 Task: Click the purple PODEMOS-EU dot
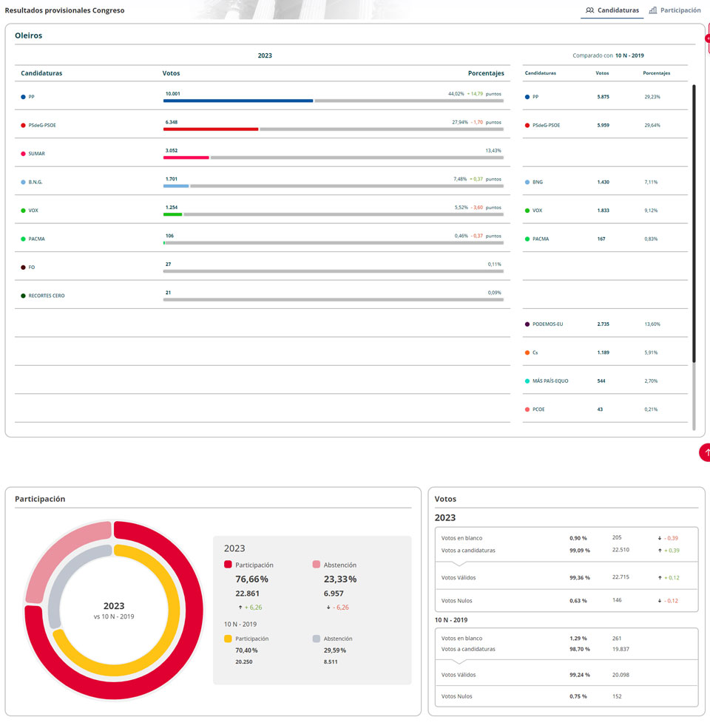(527, 324)
